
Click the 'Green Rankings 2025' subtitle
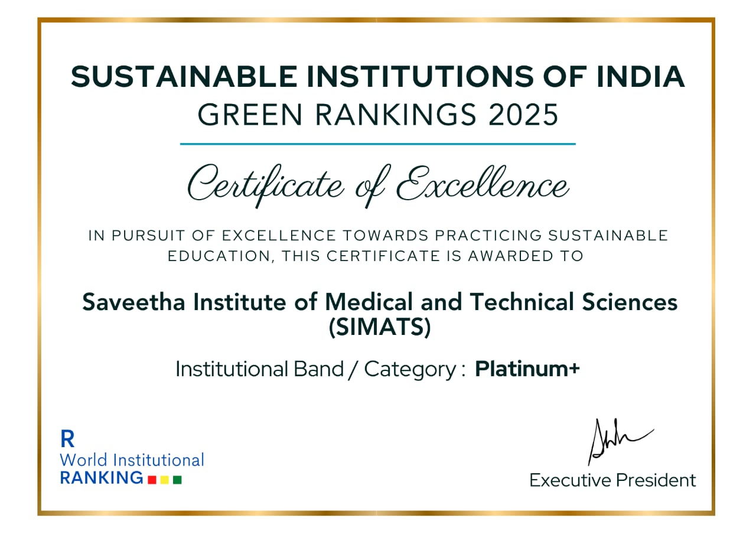[x=377, y=115]
